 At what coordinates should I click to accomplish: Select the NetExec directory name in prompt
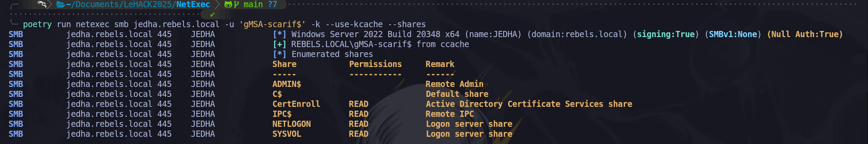click(x=193, y=4)
